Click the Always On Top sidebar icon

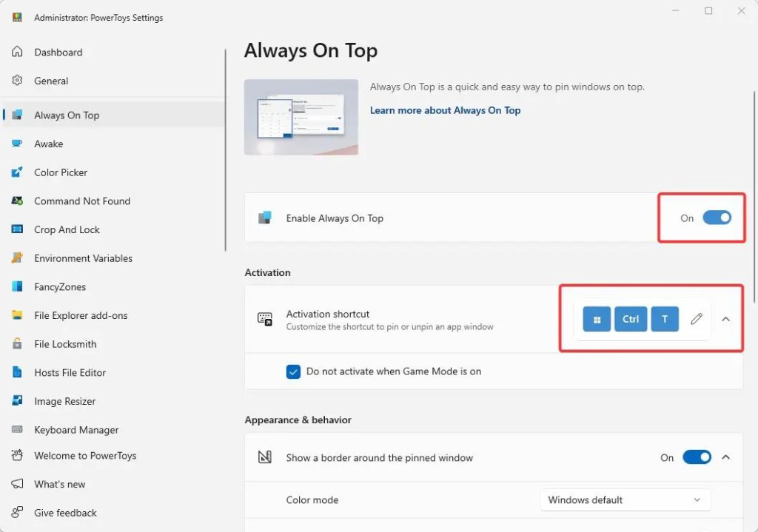coord(17,115)
